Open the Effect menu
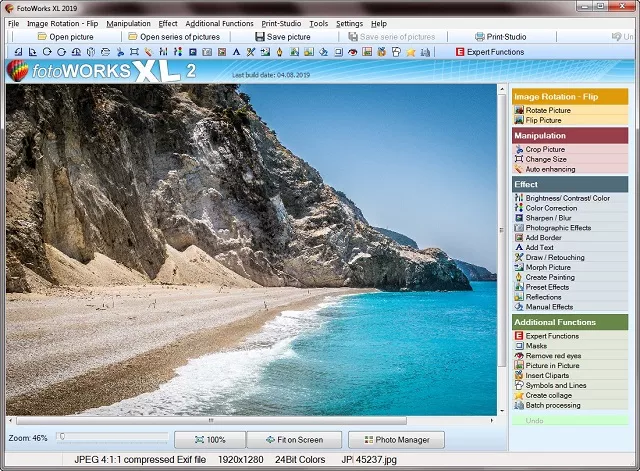The height and width of the screenshot is (471, 640). [x=167, y=23]
